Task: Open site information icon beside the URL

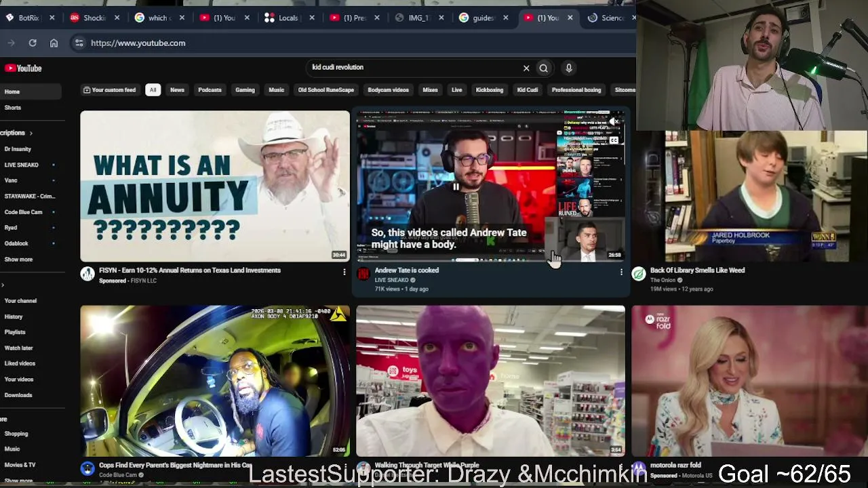Action: pyautogui.click(x=79, y=43)
